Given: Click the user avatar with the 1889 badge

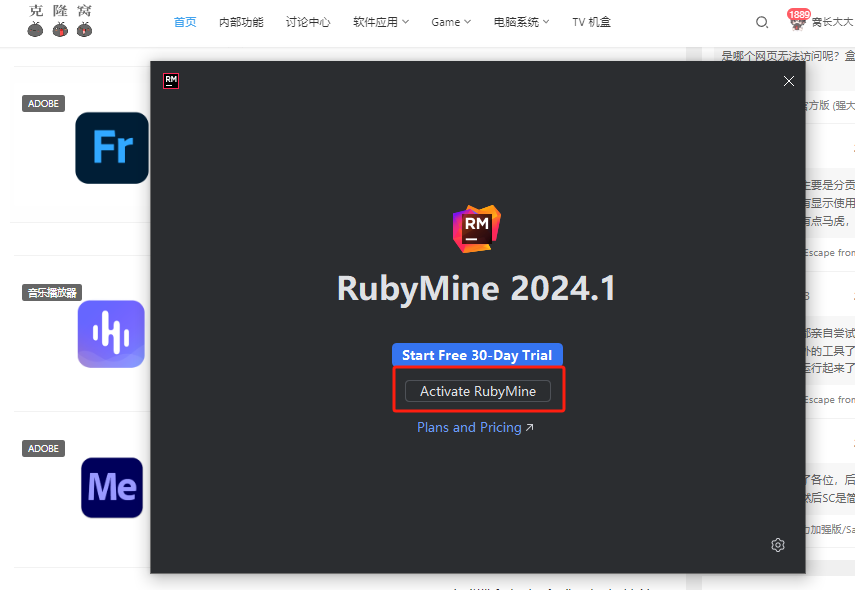Looking at the screenshot, I should [x=797, y=21].
